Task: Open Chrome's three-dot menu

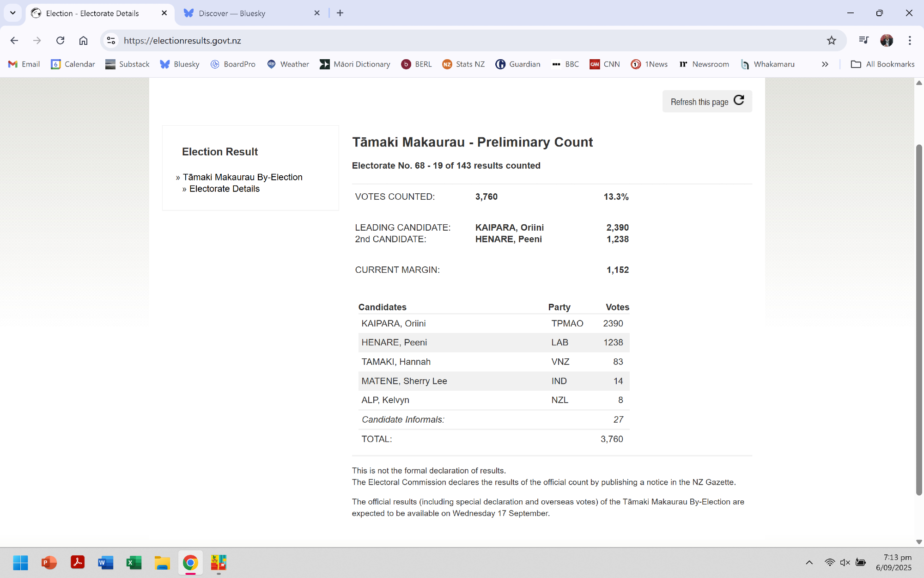Action: pos(910,41)
